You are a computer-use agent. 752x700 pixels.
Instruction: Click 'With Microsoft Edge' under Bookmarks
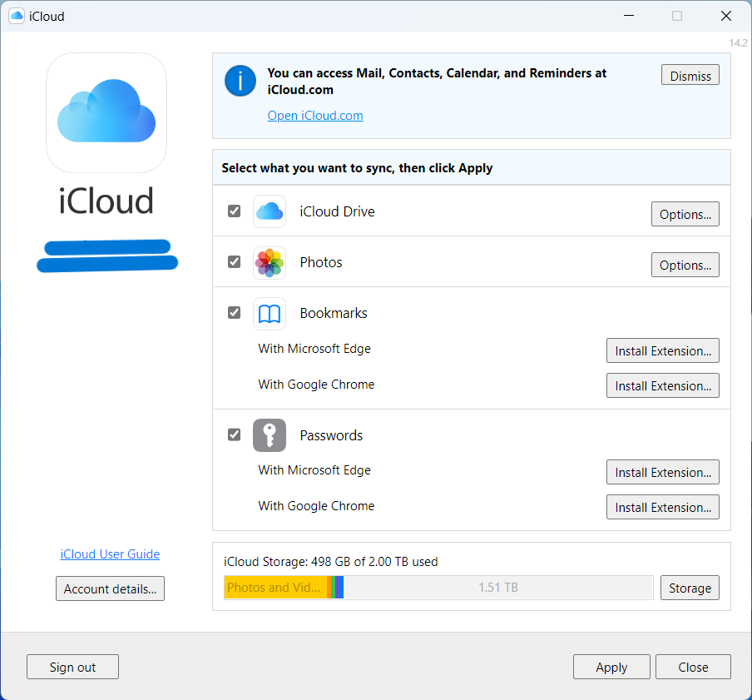314,349
